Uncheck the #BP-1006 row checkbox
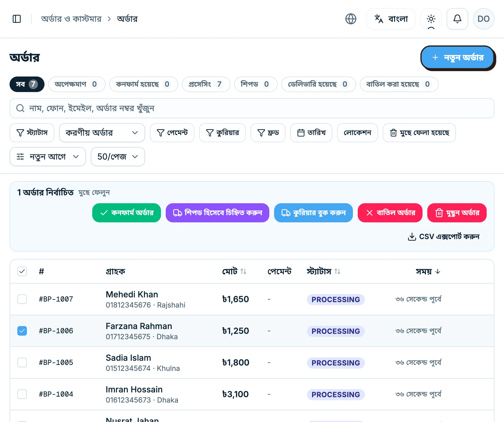504x422 pixels. (22, 331)
